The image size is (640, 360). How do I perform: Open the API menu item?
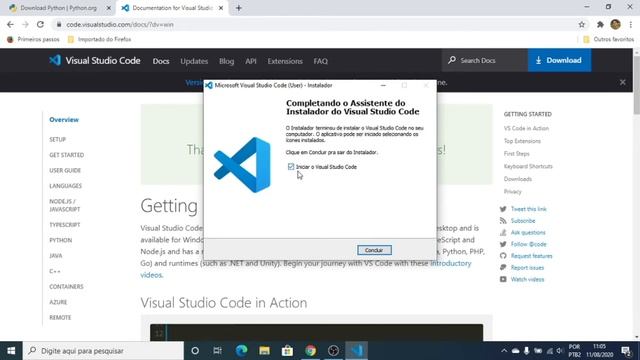(x=251, y=61)
